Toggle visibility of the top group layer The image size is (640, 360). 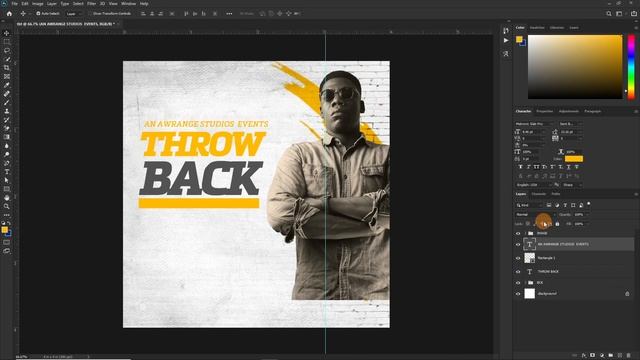coord(518,233)
